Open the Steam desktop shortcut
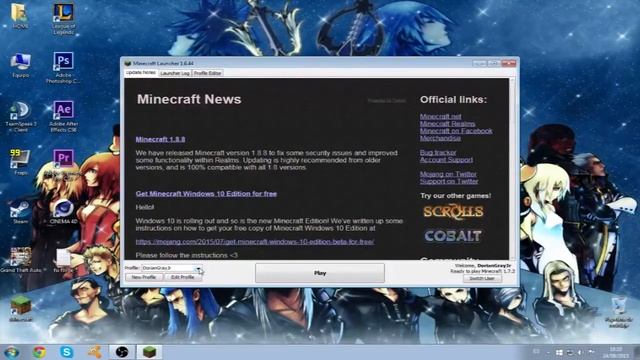The image size is (640, 360). (20, 212)
